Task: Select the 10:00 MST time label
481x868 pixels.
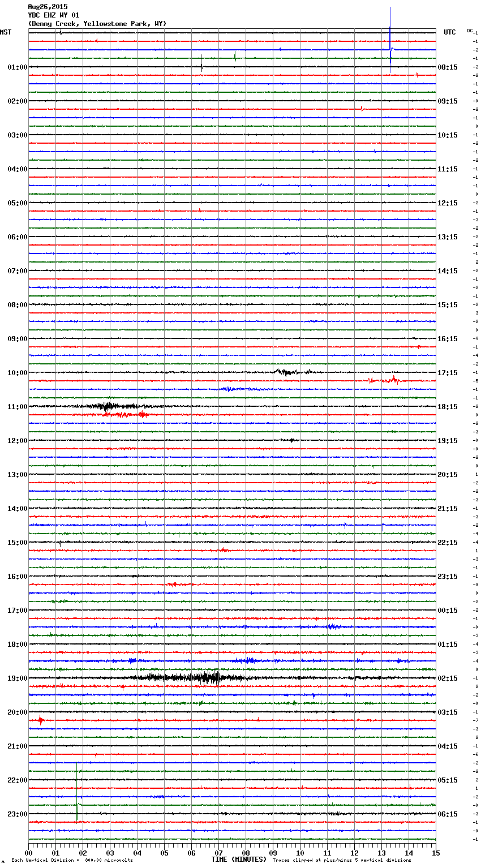Action: (x=18, y=373)
